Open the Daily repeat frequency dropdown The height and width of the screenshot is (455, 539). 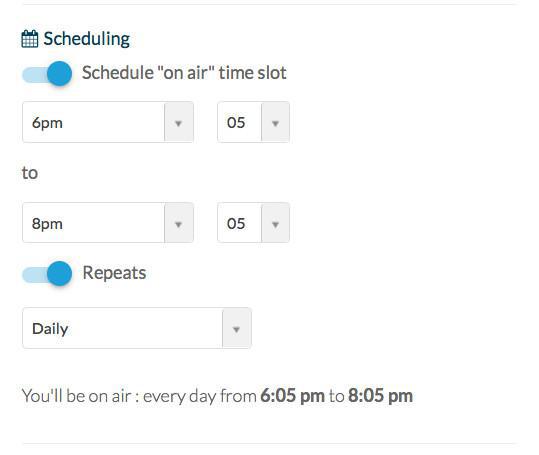point(137,328)
